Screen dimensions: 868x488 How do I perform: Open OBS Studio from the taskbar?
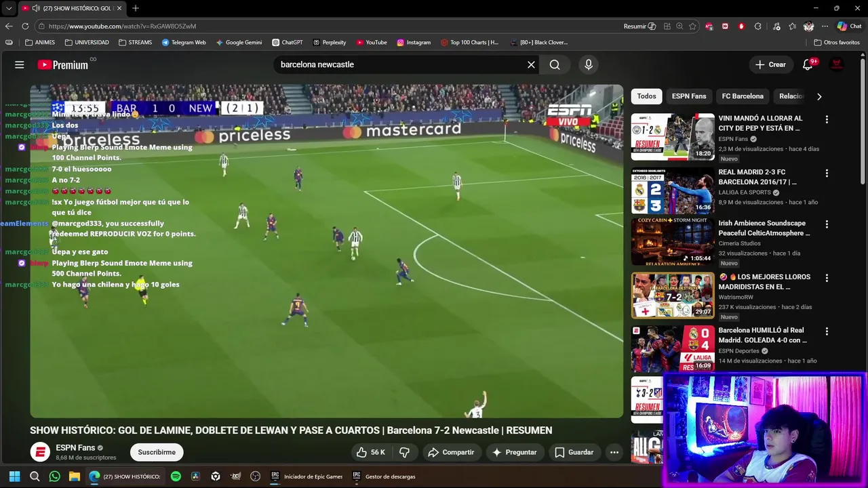coord(255,476)
